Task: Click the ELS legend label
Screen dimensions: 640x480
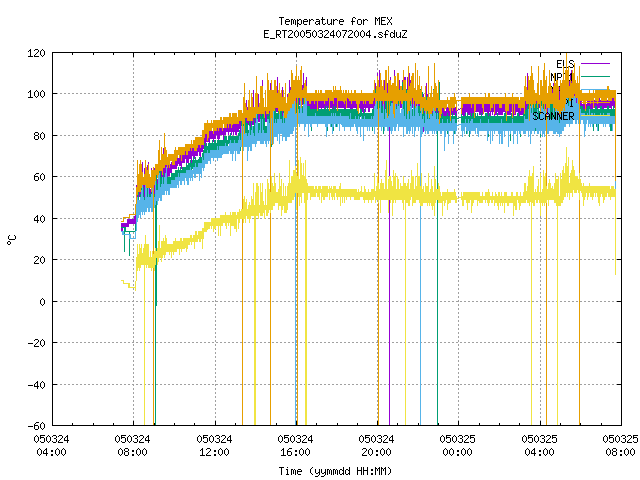Action: [x=565, y=64]
